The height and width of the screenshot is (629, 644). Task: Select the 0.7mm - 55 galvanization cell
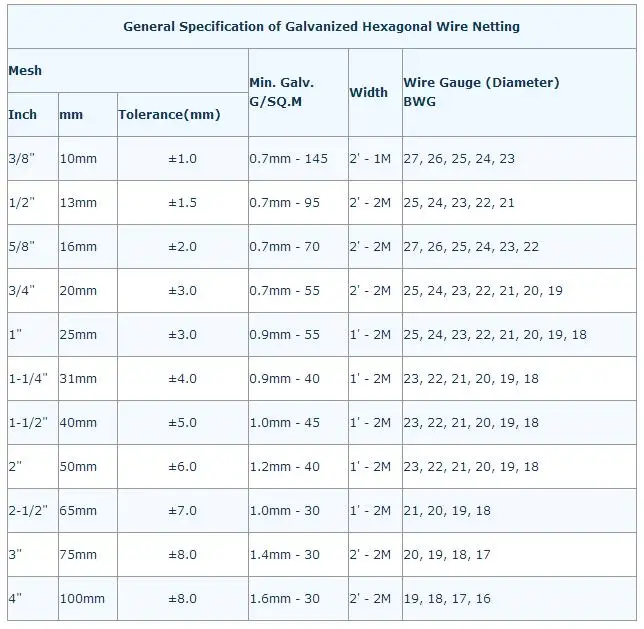tap(285, 291)
